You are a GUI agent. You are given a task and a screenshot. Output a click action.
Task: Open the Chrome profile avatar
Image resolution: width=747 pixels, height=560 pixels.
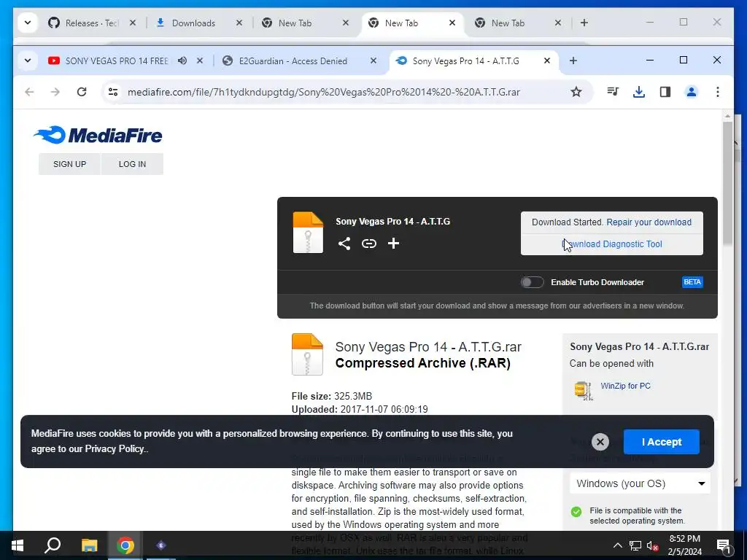tap(692, 92)
